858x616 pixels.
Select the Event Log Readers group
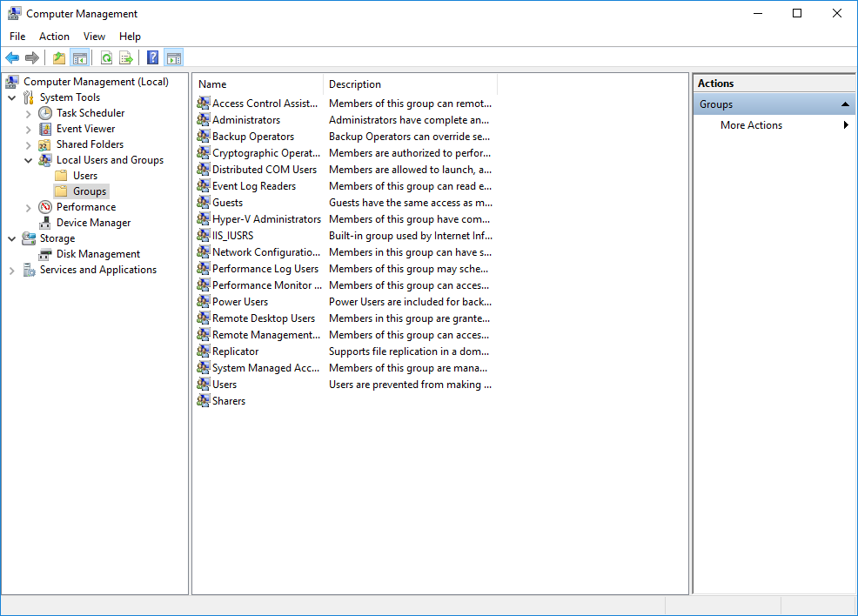(254, 186)
